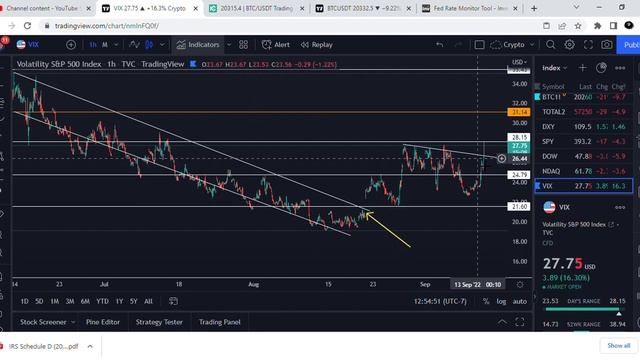The width and height of the screenshot is (640, 360).
Task: Open time axis settings gear icon
Action: click(520, 284)
